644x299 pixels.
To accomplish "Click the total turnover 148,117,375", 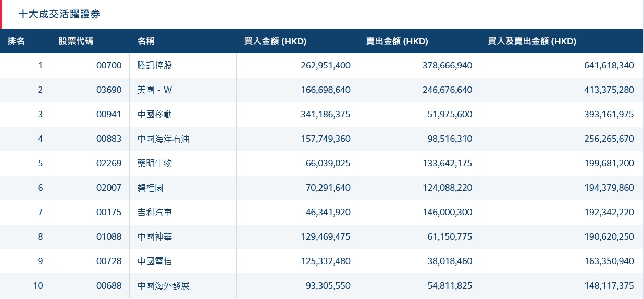I will [609, 285].
